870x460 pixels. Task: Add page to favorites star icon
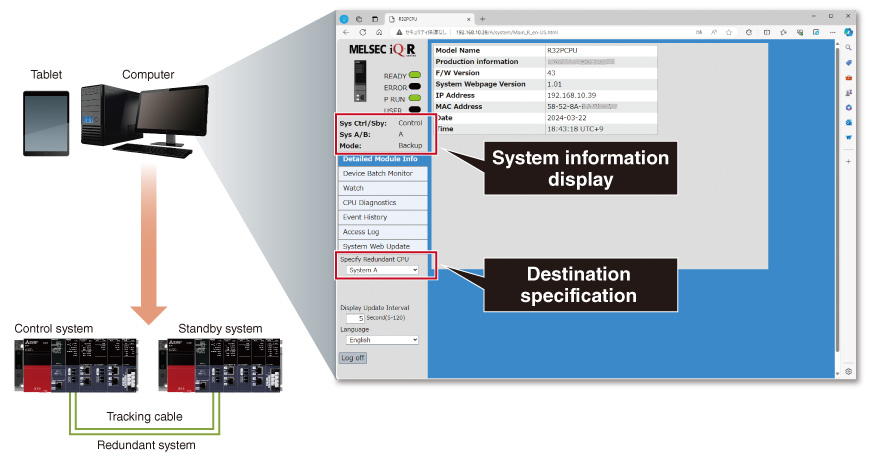729,32
